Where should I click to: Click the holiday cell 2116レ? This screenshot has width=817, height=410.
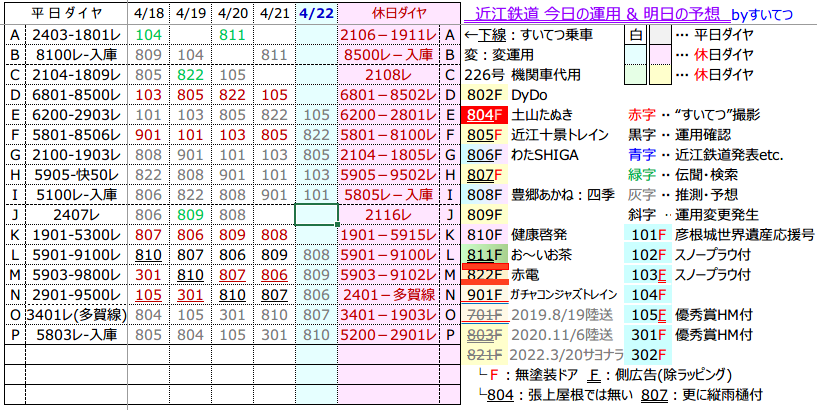point(389,215)
